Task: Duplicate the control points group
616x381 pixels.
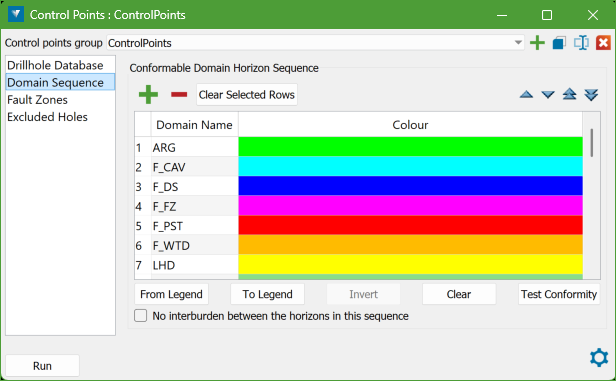Action: coord(559,42)
